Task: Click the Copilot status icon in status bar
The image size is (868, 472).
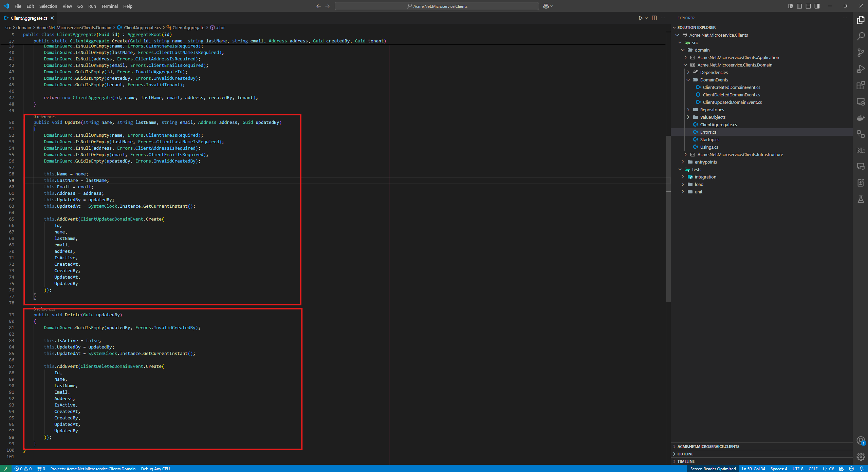Action: [x=841, y=469]
